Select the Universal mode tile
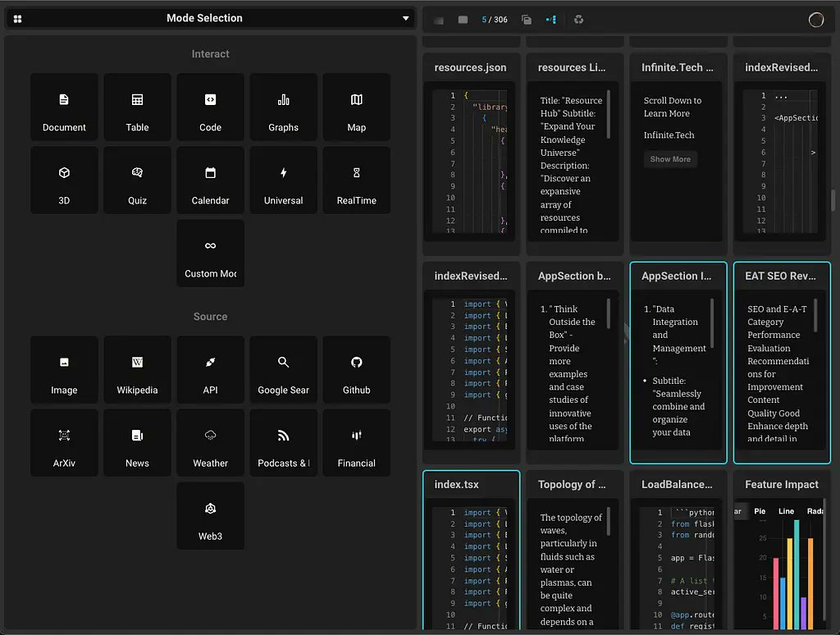This screenshot has height=635, width=840. pos(283,180)
